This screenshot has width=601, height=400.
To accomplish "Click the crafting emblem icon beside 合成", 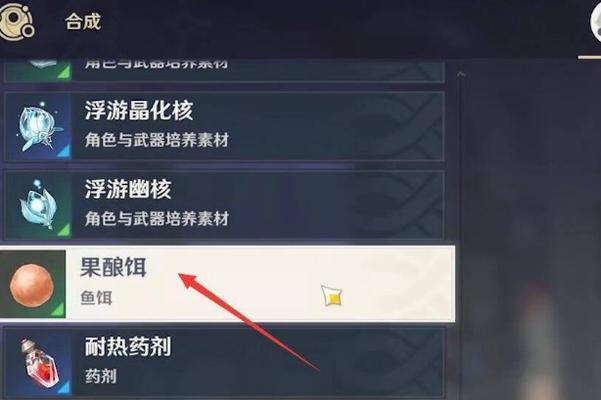I will click(x=15, y=21).
